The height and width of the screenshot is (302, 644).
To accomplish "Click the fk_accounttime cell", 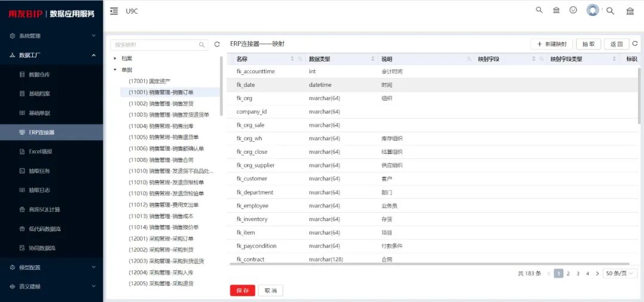I will point(255,71).
